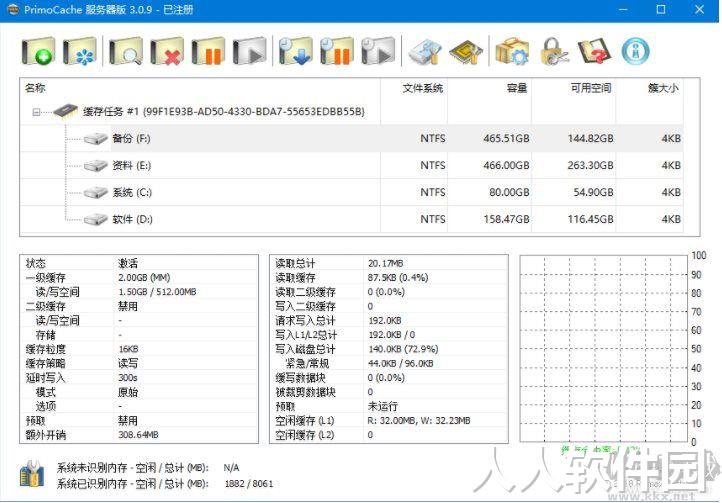Image resolution: width=722 pixels, height=503 pixels.
Task: Click the 写入磁盘总计 value 140.0KB (72.9%)
Action: point(403,349)
